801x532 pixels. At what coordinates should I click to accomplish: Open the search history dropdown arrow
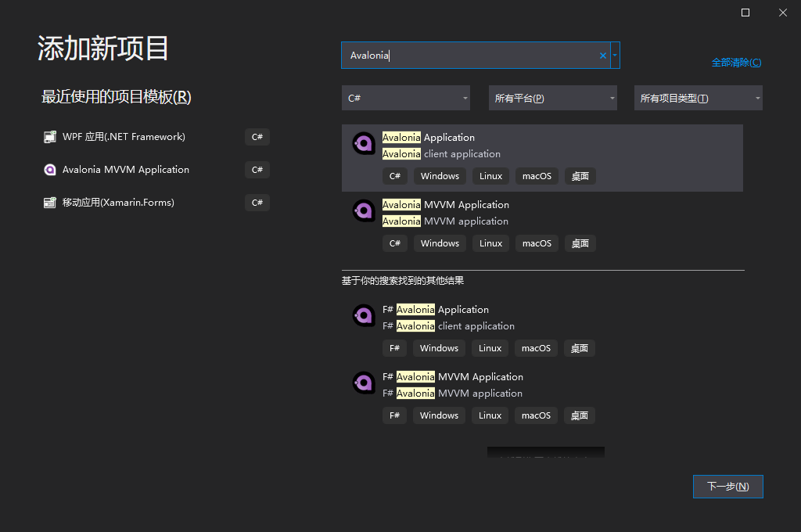click(615, 55)
